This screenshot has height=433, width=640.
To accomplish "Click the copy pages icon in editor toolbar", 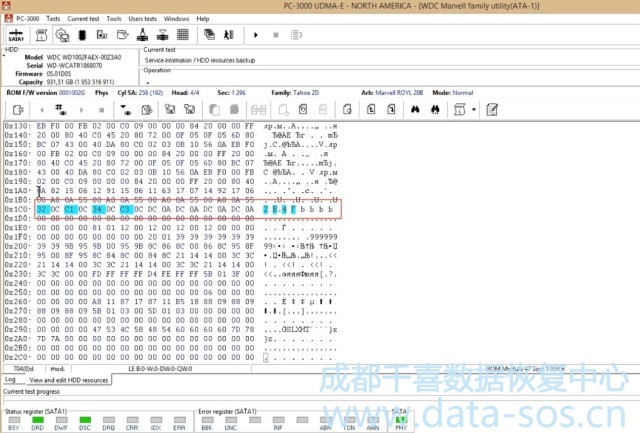I will [214, 109].
